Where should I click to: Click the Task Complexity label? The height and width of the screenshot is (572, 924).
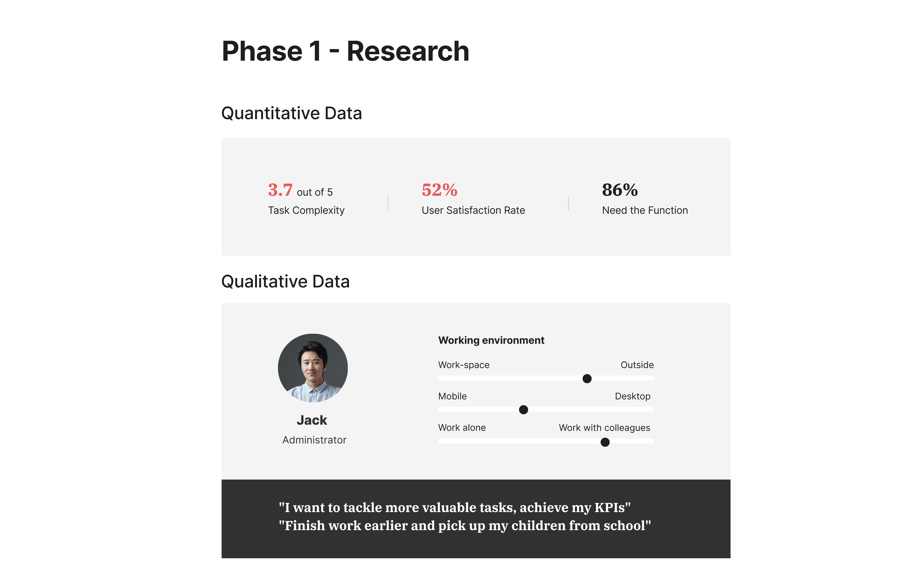coord(306,210)
